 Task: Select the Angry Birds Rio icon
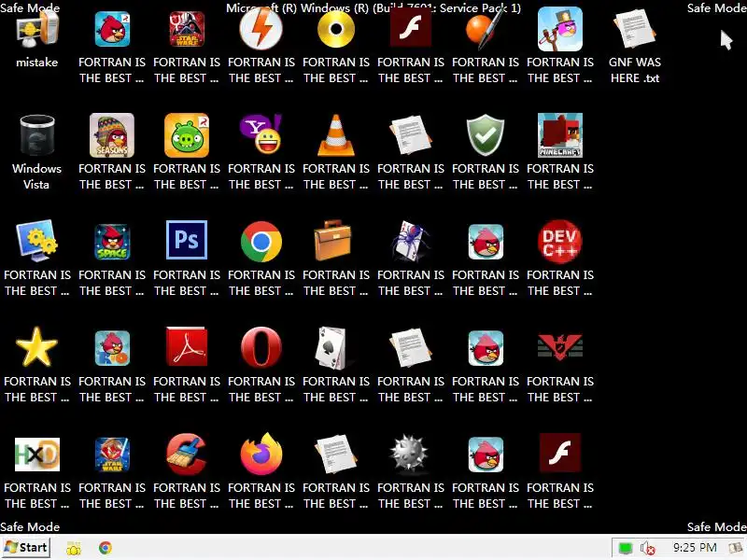pos(112,348)
